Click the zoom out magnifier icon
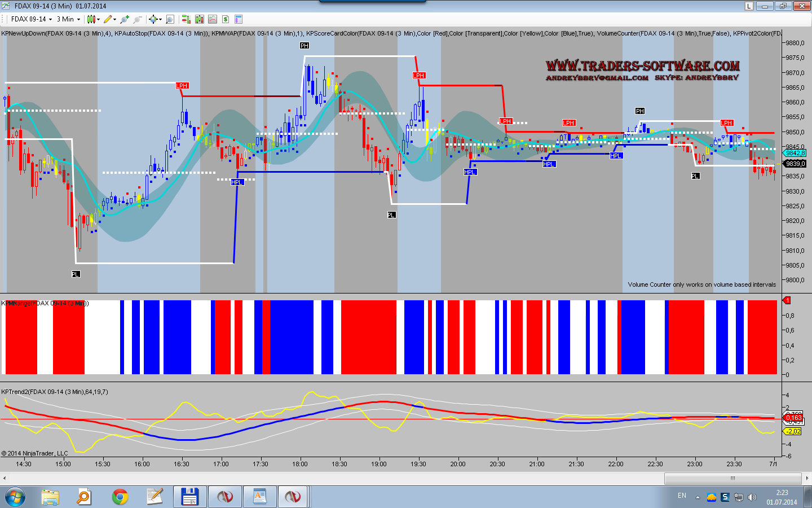The image size is (812, 508). point(138,19)
